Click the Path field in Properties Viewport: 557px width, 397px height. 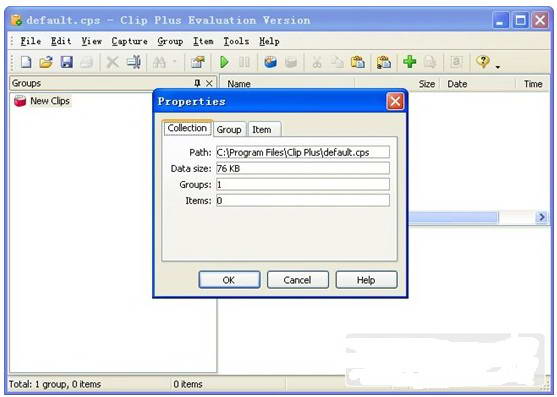pyautogui.click(x=303, y=152)
